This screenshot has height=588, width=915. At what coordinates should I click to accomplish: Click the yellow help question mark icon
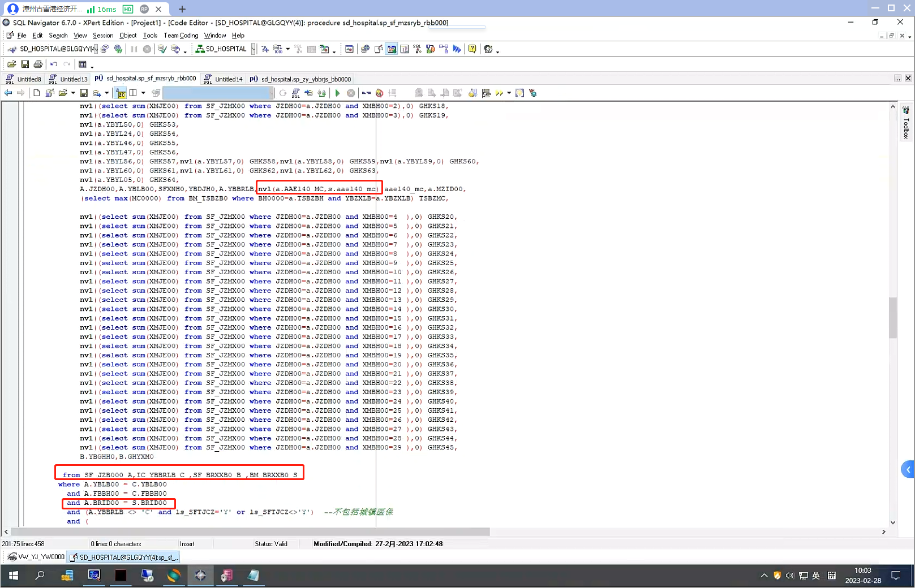472,49
